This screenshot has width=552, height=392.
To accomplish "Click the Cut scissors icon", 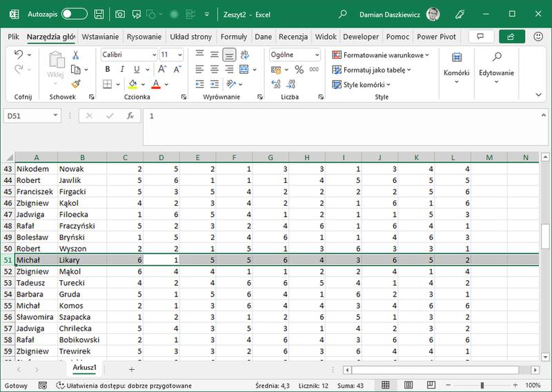I will [75, 55].
